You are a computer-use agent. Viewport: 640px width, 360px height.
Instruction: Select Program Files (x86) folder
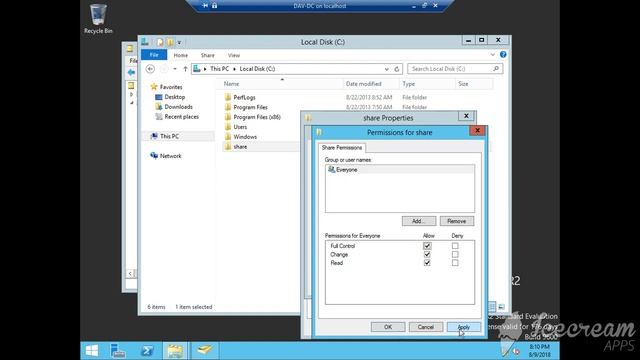pos(257,117)
